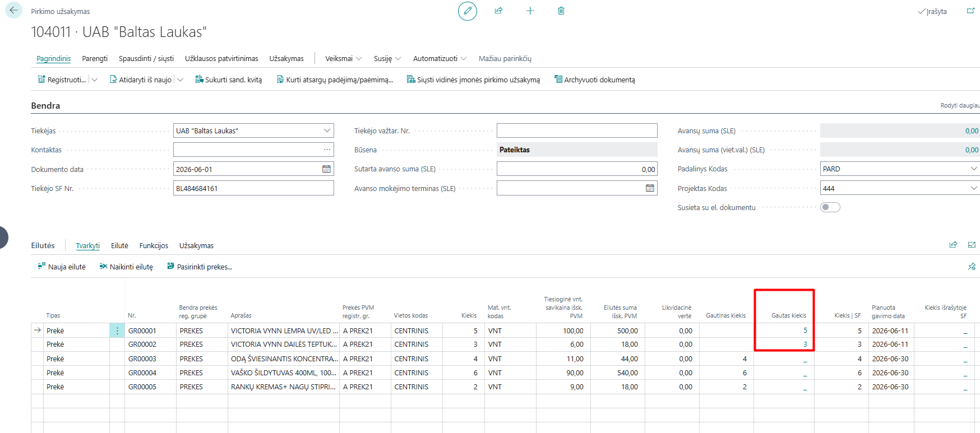Click the trash delete icon
The image size is (980, 433).
click(x=561, y=11)
